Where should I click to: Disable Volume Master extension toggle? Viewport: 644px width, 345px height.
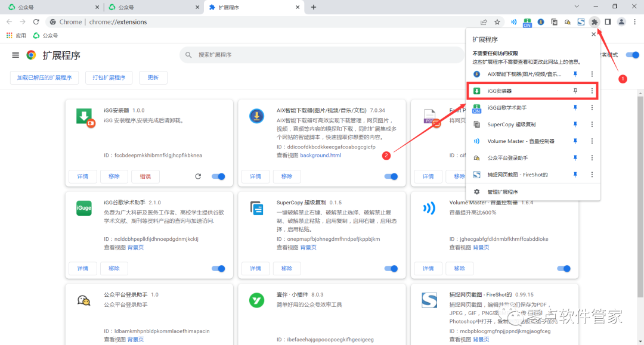tap(564, 269)
